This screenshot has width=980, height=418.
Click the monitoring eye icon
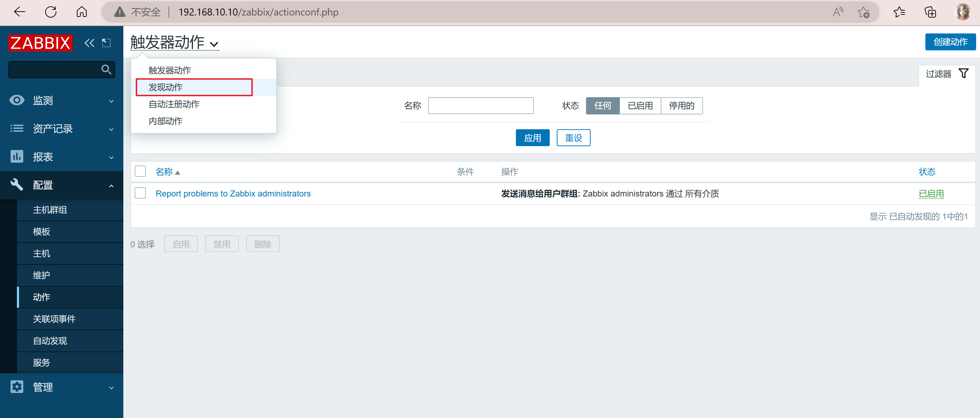coord(17,100)
